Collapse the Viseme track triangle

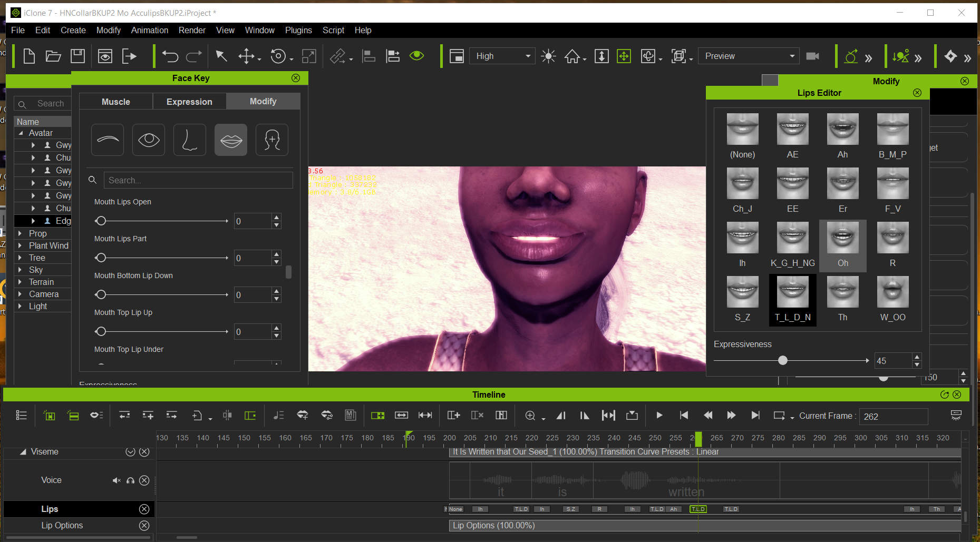point(23,452)
